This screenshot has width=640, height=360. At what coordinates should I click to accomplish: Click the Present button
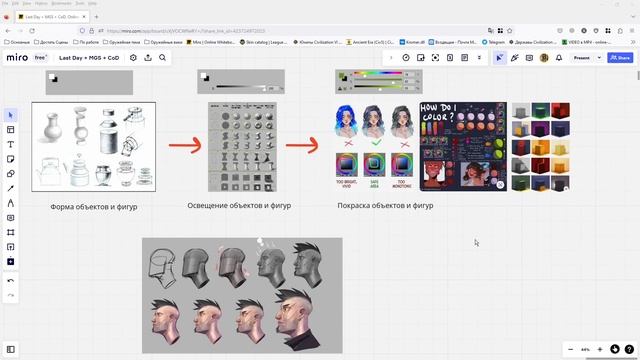[x=582, y=58]
